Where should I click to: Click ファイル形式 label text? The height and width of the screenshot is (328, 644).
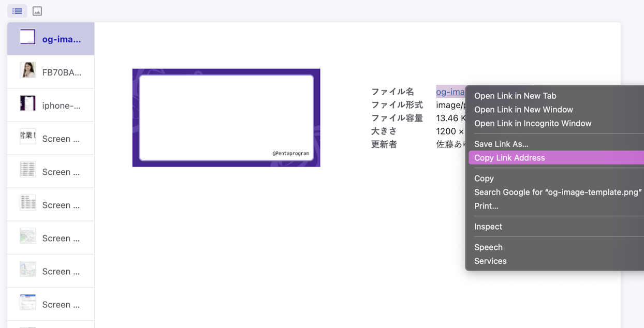click(397, 105)
